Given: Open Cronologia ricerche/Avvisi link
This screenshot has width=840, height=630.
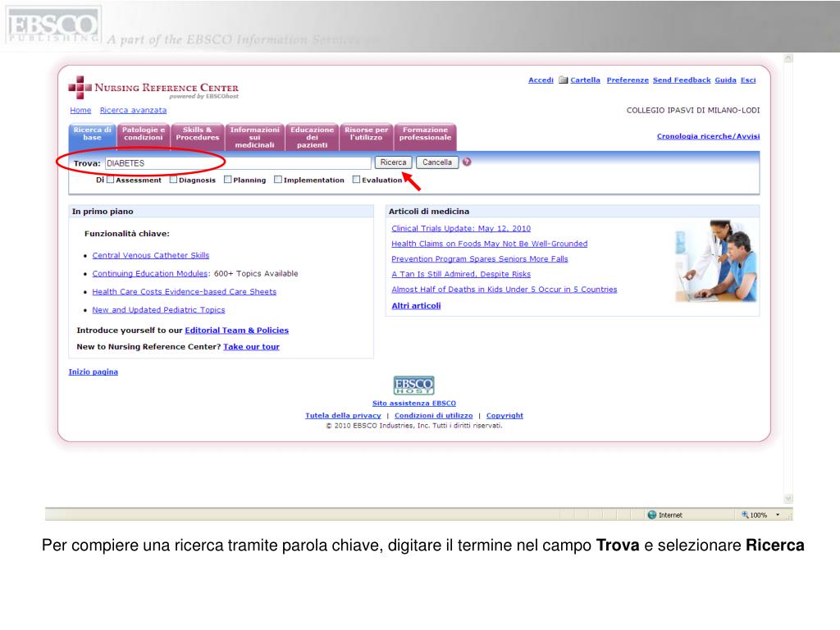Looking at the screenshot, I should tap(708, 136).
